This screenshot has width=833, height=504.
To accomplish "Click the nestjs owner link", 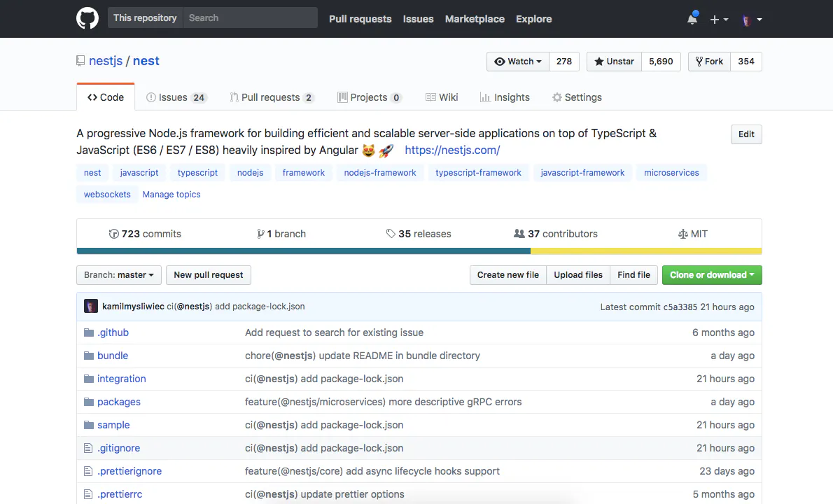I will [106, 61].
